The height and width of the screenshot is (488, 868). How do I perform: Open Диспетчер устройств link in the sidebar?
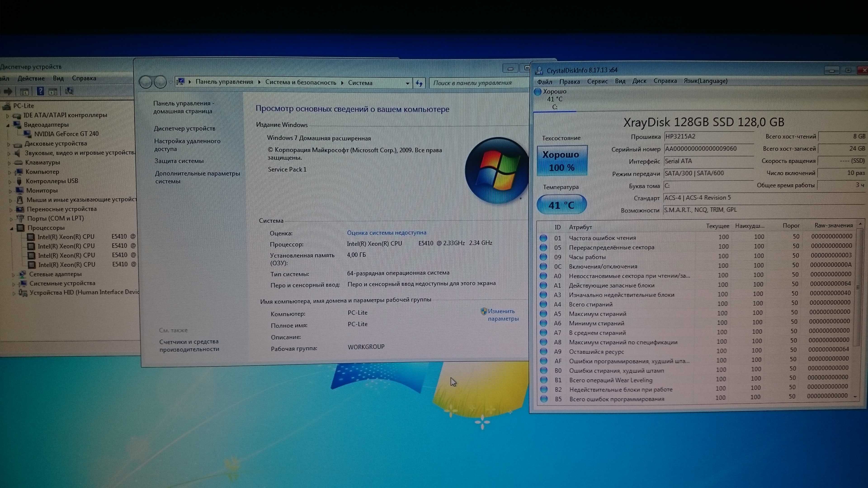[x=184, y=129]
